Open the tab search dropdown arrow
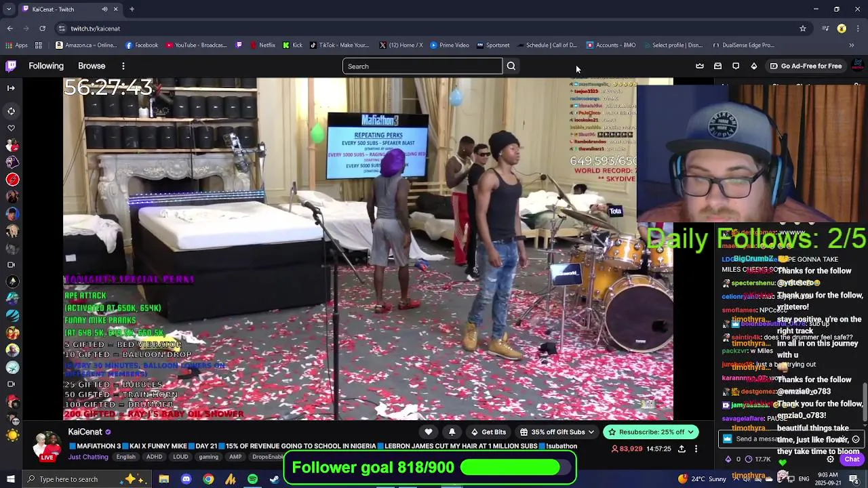This screenshot has width=868, height=488. click(10, 9)
